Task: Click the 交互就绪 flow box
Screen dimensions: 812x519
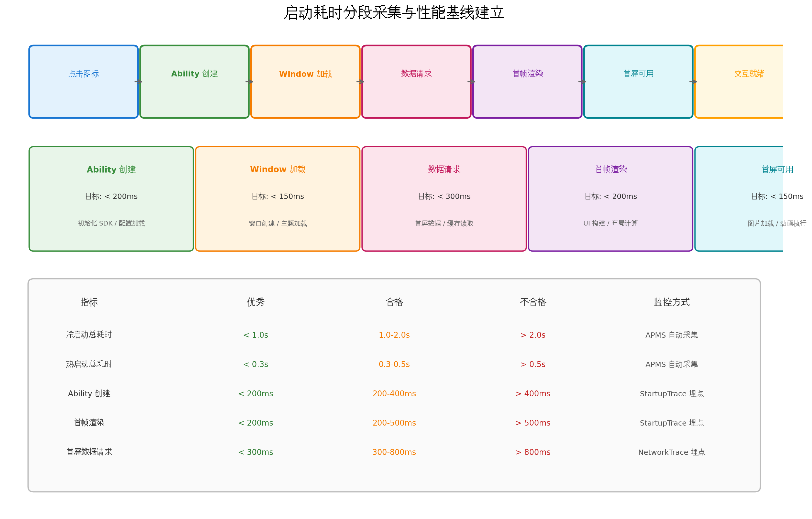Action: click(739, 81)
